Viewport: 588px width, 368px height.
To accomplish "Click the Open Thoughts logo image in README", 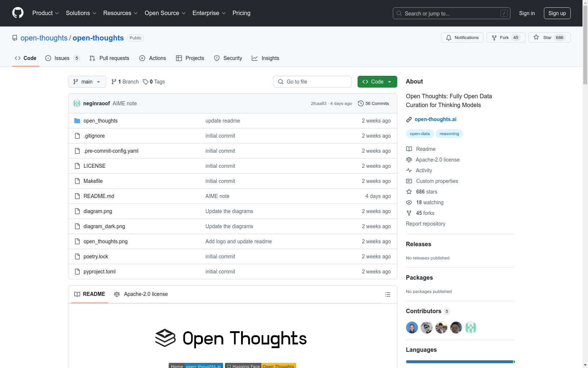I will [231, 338].
